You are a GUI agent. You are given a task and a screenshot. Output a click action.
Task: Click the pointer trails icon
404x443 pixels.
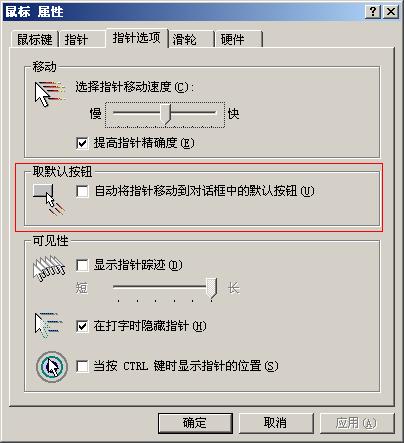coord(49,268)
